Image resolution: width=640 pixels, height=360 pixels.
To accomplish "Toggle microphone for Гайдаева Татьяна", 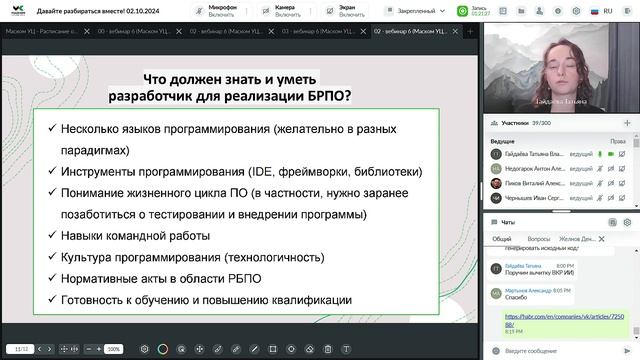I will coord(600,154).
